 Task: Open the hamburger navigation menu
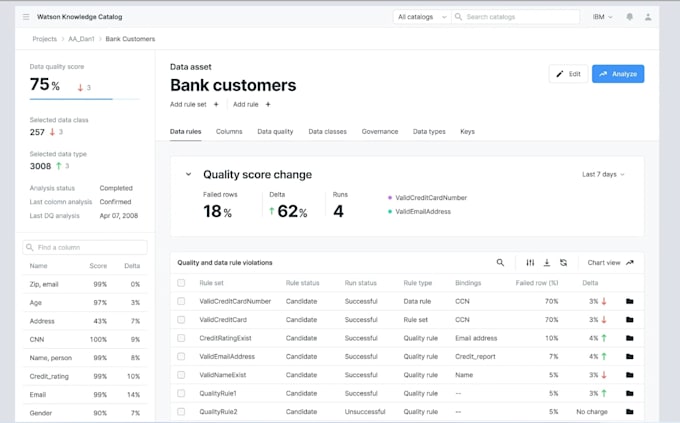26,17
